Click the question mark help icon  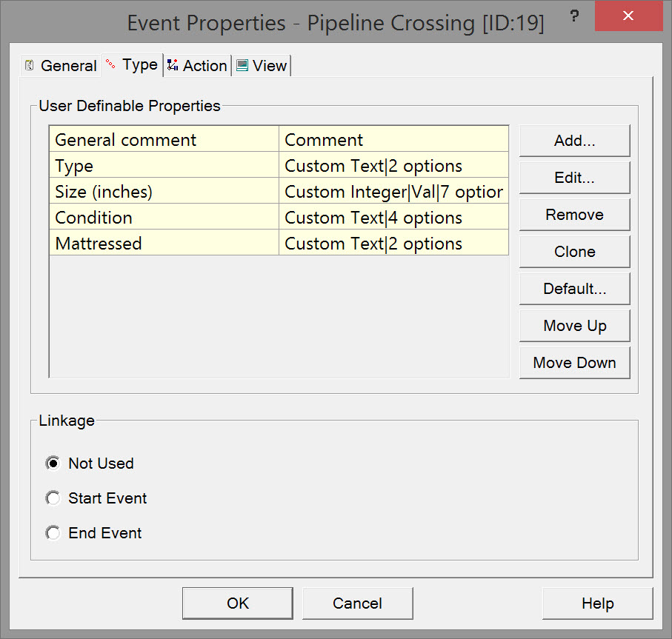[573, 16]
